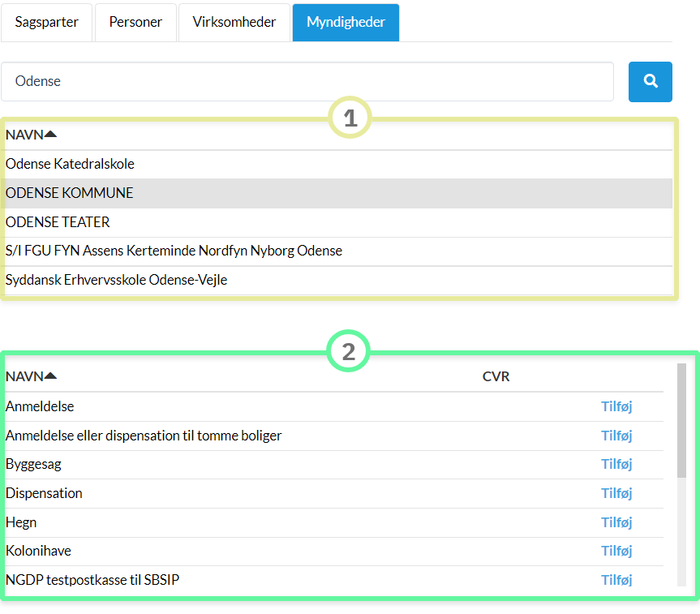Sort upper results by NAVN arrow
The width and height of the screenshot is (700, 614).
[x=50, y=135]
